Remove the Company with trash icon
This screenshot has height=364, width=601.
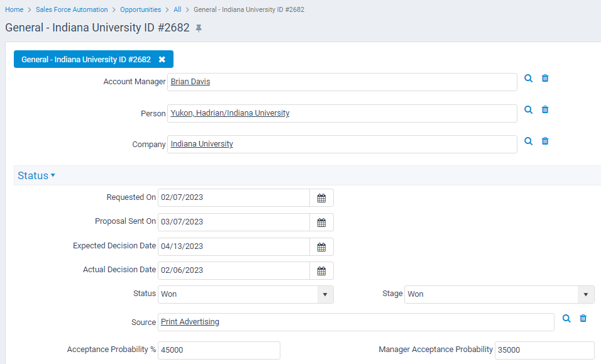(544, 141)
